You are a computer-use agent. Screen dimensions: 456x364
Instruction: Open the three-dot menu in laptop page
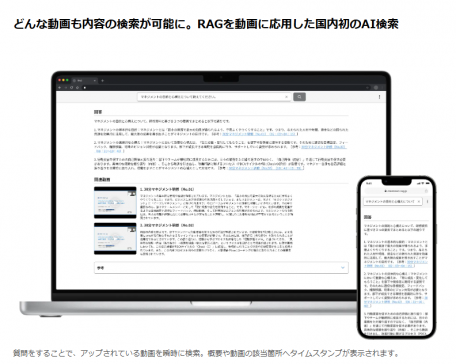(x=379, y=97)
